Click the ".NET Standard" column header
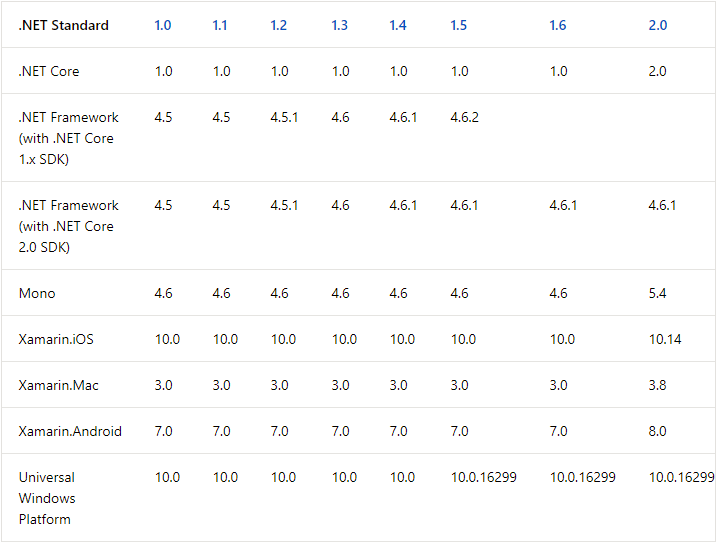 click(64, 25)
